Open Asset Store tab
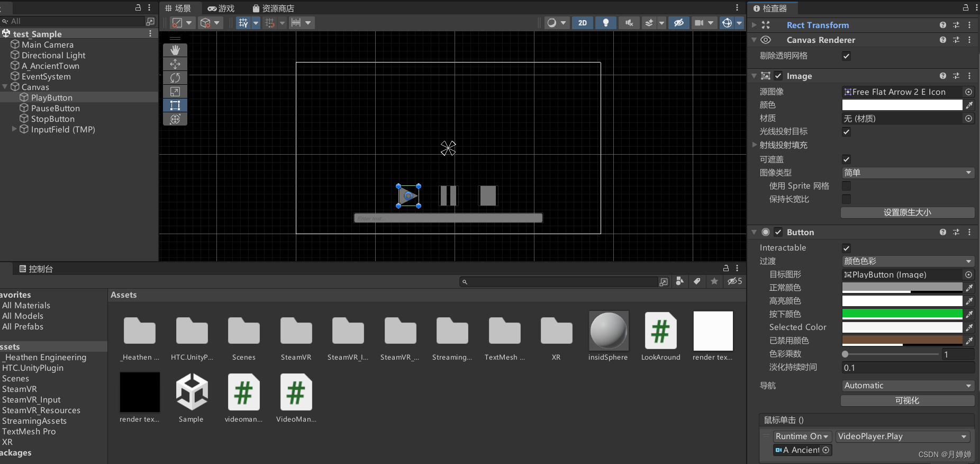Screen dimensions: 980x464 pos(274,8)
